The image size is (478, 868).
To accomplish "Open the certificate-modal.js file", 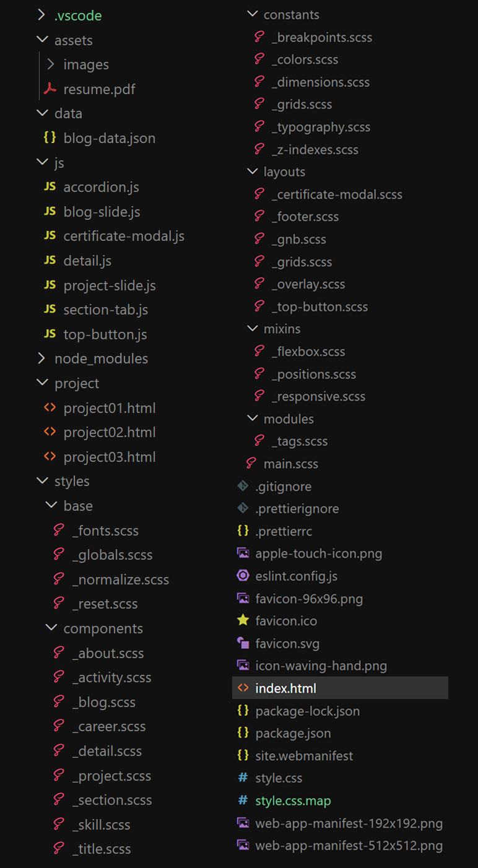I will [x=124, y=236].
